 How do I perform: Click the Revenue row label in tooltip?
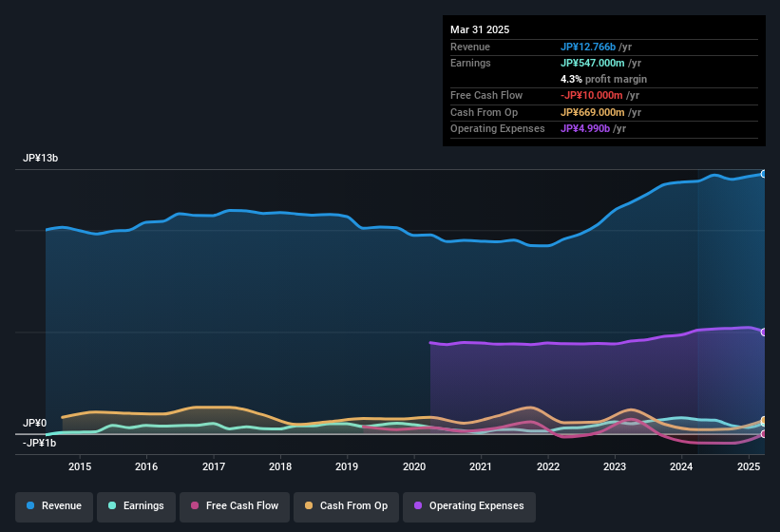pyautogui.click(x=470, y=47)
